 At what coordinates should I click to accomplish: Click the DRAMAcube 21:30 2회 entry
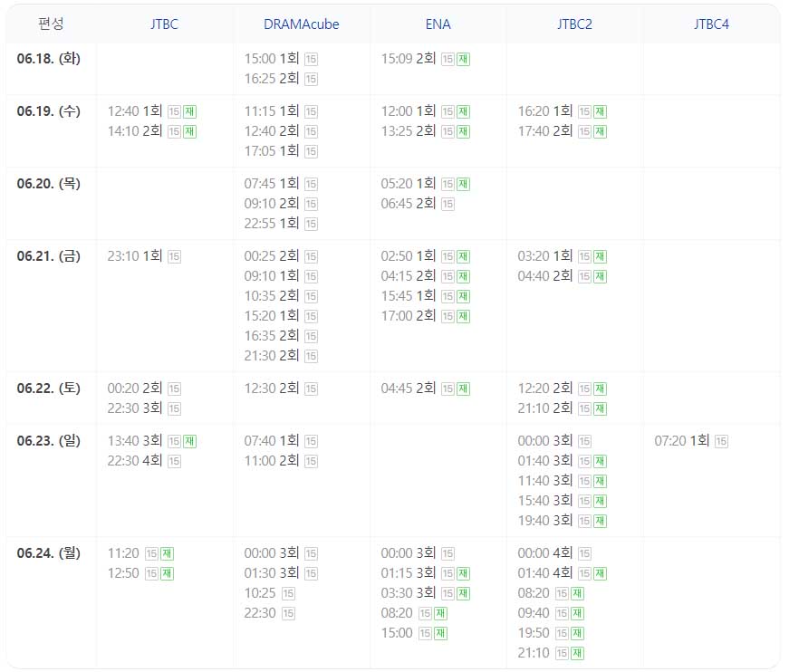272,355
